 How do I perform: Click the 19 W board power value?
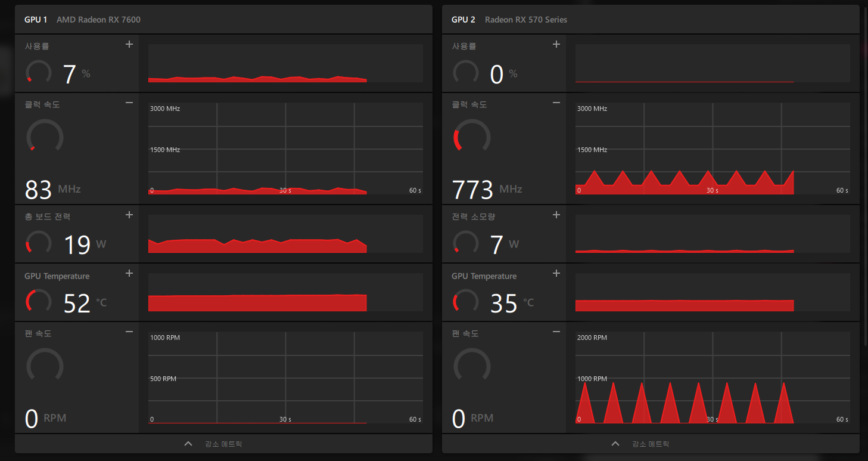(85, 245)
